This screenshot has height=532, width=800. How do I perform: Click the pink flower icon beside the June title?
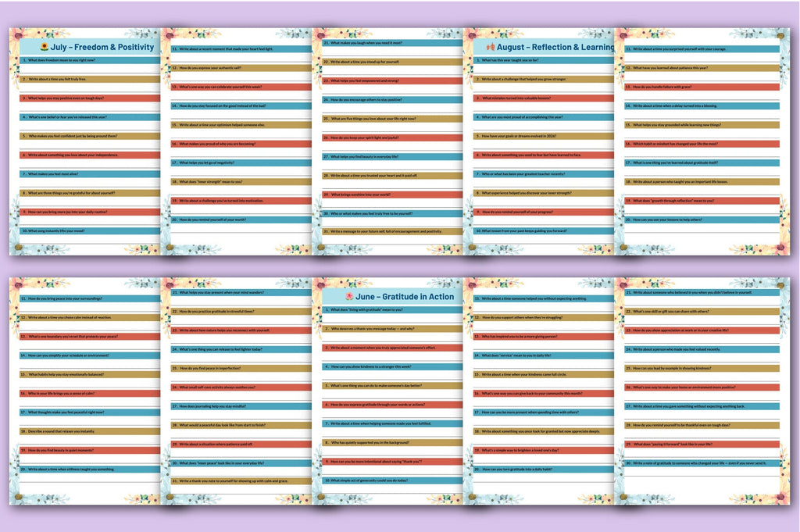pyautogui.click(x=349, y=296)
